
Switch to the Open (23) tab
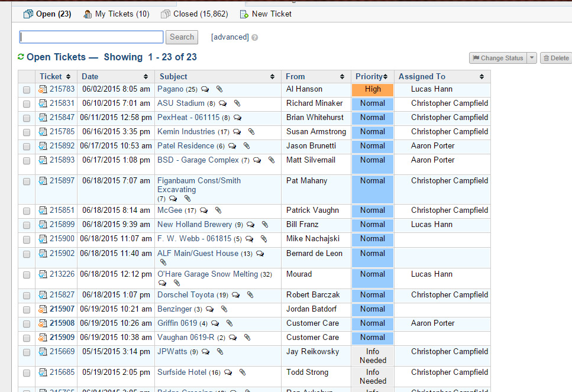(x=47, y=14)
